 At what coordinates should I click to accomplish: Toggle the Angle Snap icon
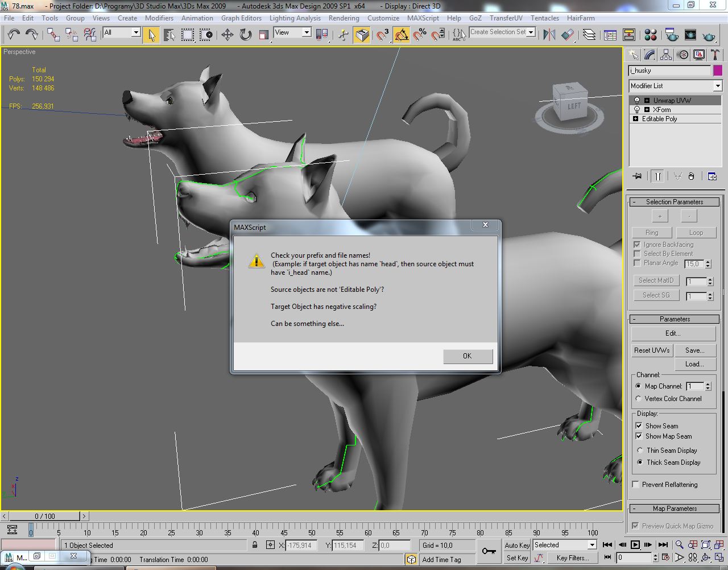point(402,35)
